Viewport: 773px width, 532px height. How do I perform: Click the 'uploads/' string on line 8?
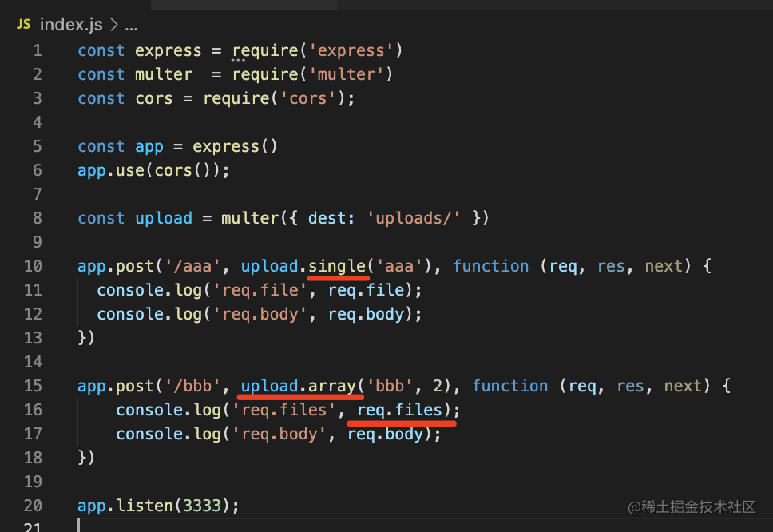(x=414, y=218)
